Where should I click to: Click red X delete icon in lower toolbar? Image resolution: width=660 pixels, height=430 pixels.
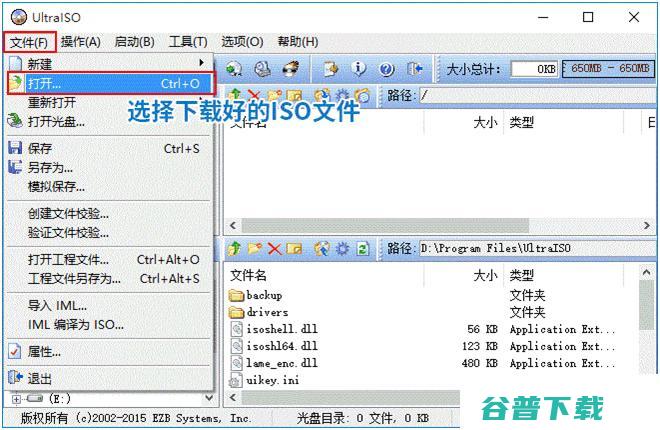[x=274, y=249]
